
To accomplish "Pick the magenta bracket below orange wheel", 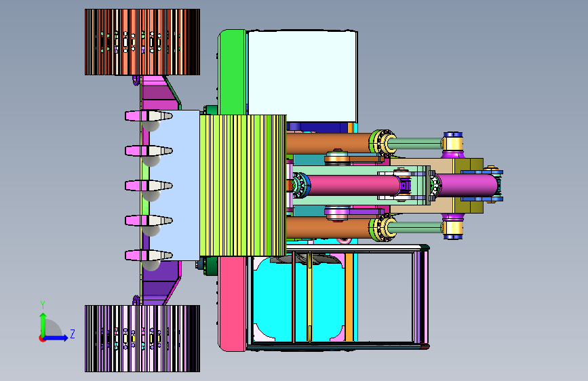I will coord(159,93).
